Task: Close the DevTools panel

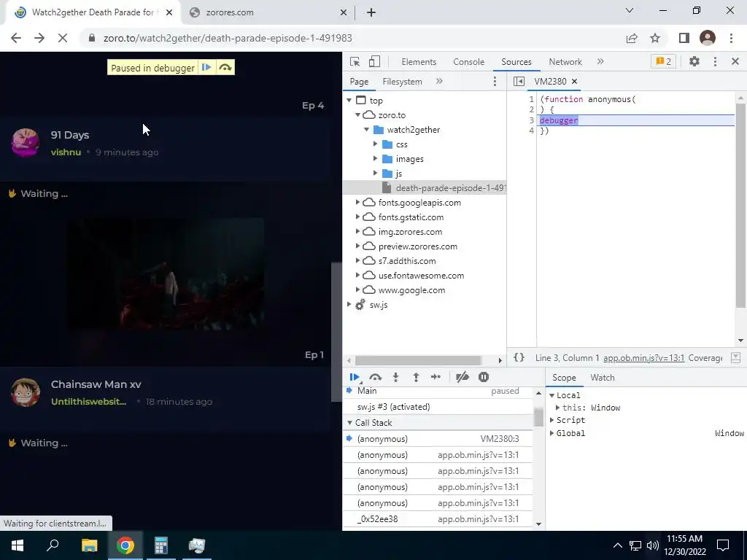Action: 735,61
